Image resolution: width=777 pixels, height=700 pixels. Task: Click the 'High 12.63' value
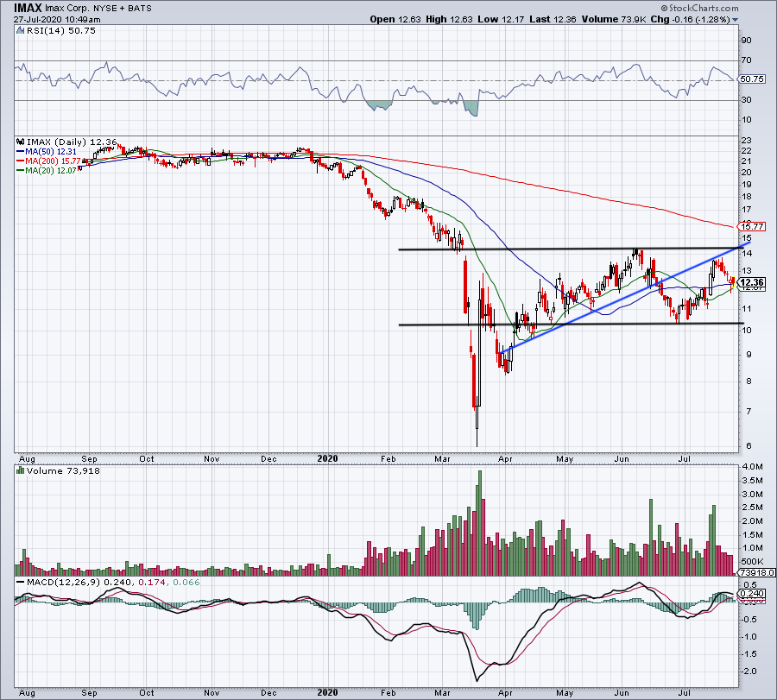tap(449, 19)
